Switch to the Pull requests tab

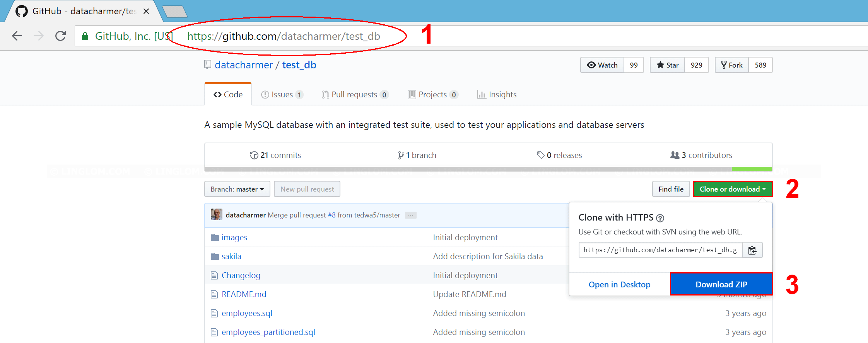[x=355, y=95]
